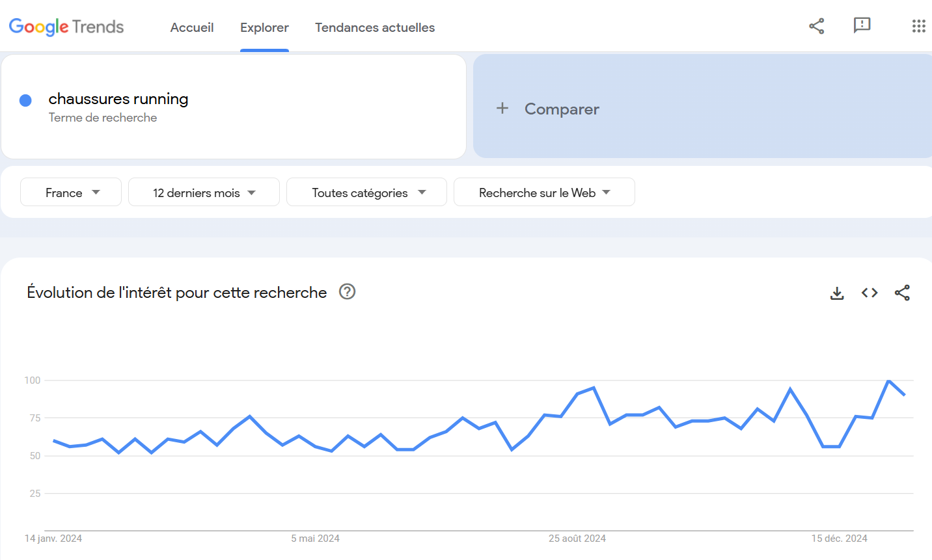Image resolution: width=932 pixels, height=560 pixels.
Task: Go to the Accueil tab
Action: (192, 27)
